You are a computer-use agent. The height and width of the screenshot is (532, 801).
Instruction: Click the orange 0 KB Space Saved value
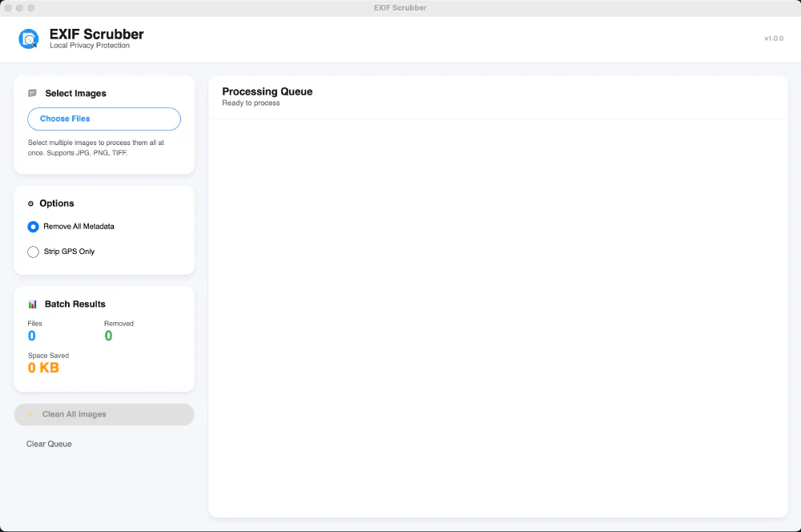pos(44,368)
